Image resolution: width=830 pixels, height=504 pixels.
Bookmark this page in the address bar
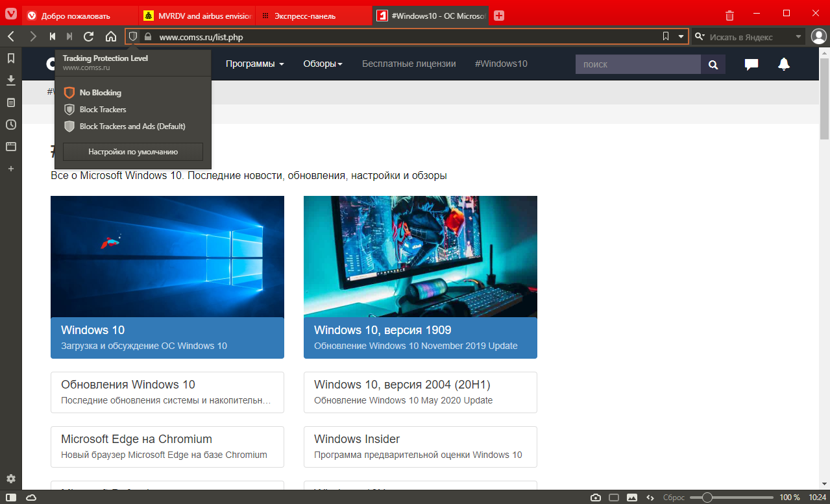[x=666, y=37]
